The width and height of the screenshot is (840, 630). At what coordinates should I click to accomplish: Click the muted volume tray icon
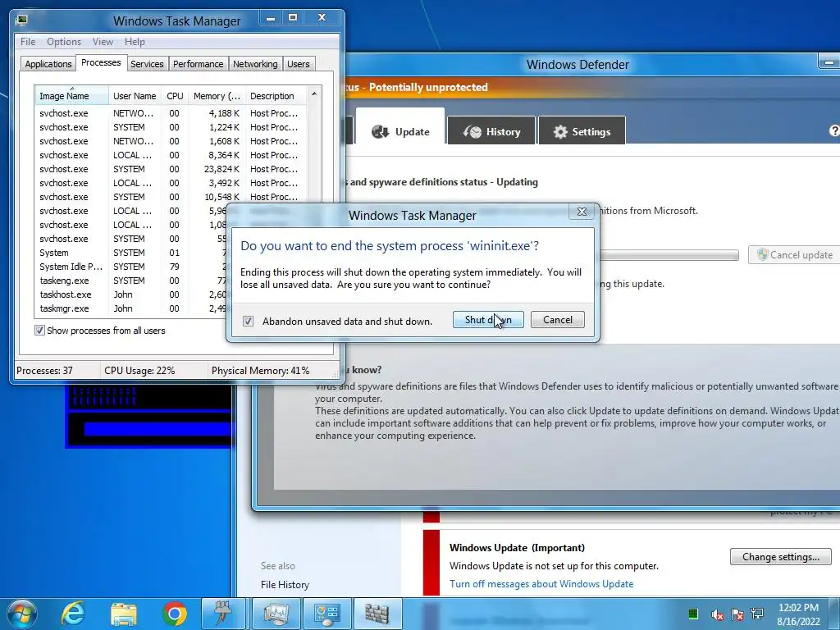[717, 614]
